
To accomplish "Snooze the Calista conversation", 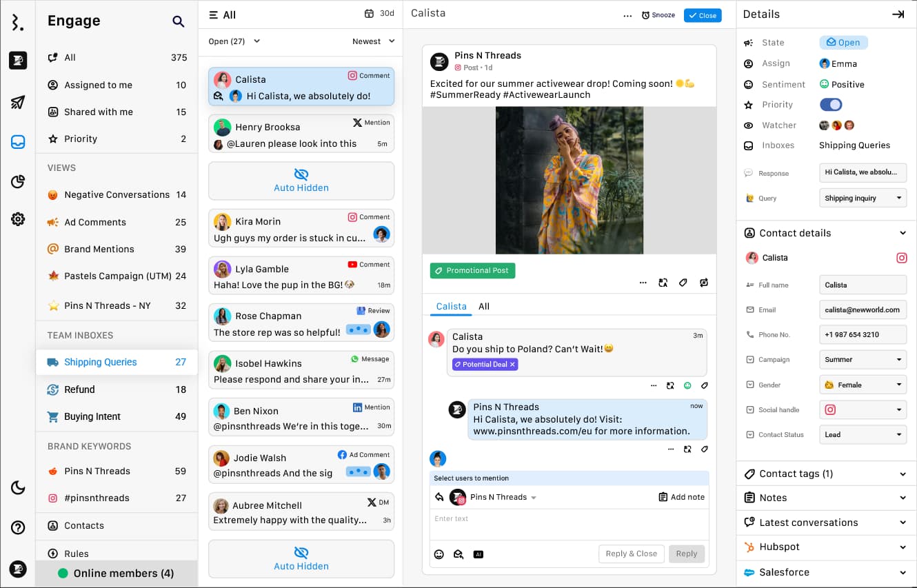I will (658, 14).
